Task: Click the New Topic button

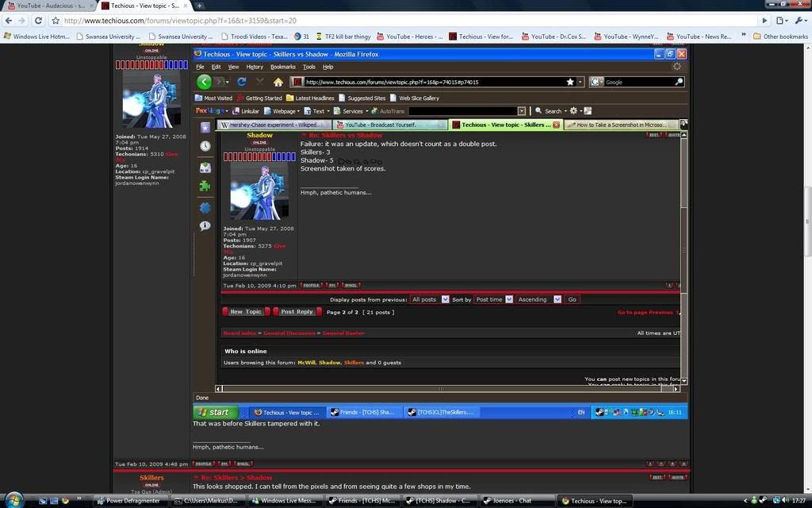Action: (246, 311)
